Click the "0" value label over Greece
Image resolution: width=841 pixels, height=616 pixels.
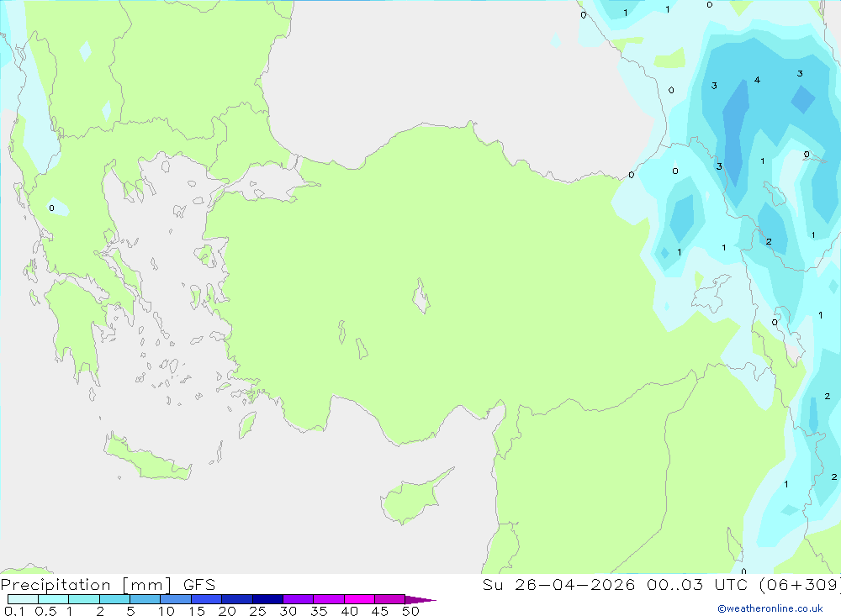[51, 208]
